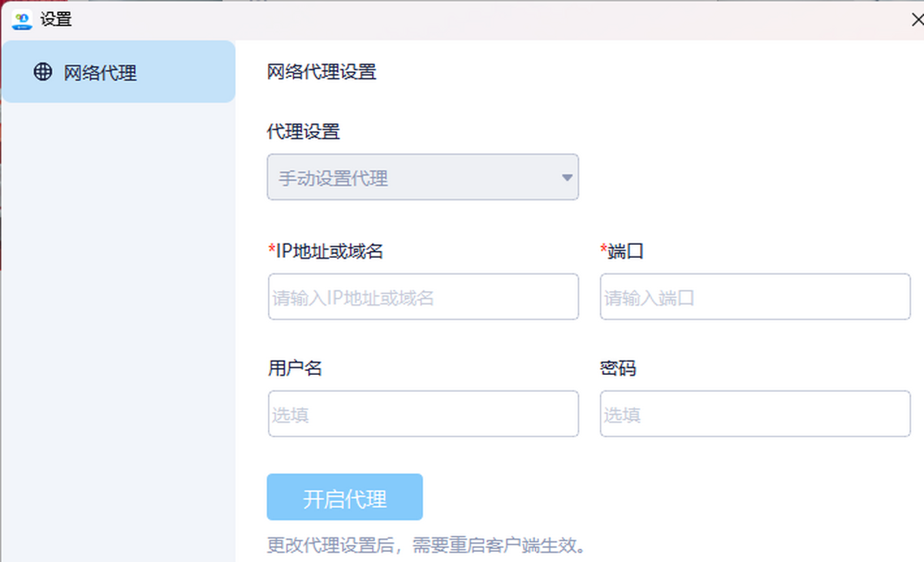
Task: Click the 密码 field label
Action: (x=618, y=368)
